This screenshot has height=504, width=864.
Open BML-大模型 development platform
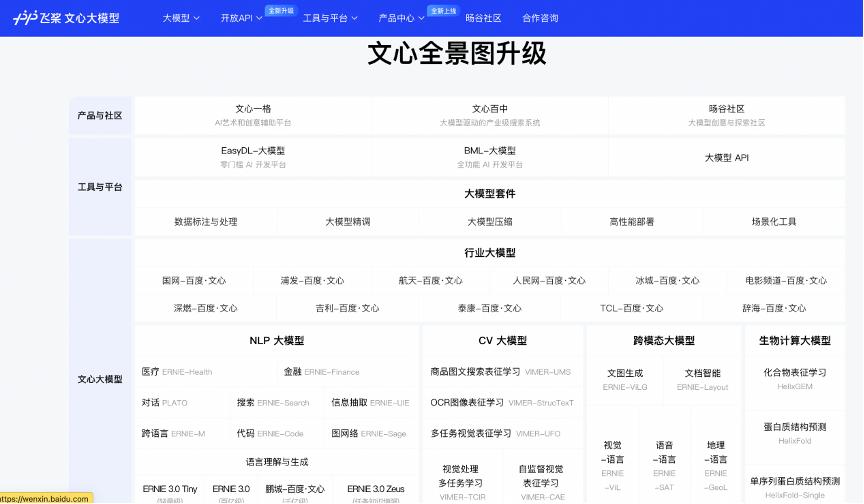tap(490, 157)
